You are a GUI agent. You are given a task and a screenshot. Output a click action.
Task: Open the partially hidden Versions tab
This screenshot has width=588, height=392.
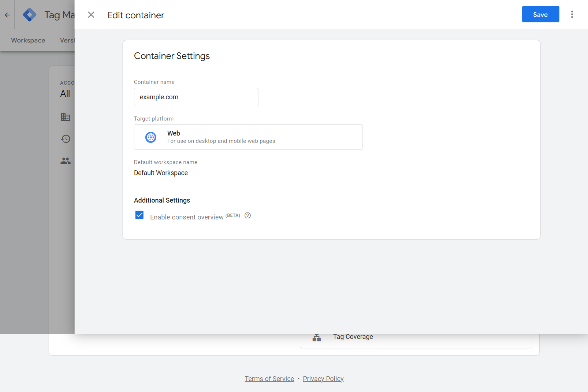coord(67,40)
